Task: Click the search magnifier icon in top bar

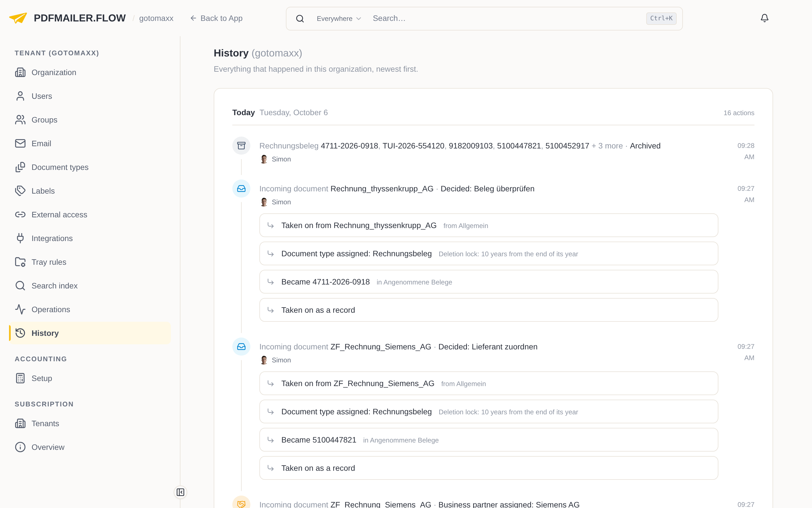Action: click(x=300, y=18)
